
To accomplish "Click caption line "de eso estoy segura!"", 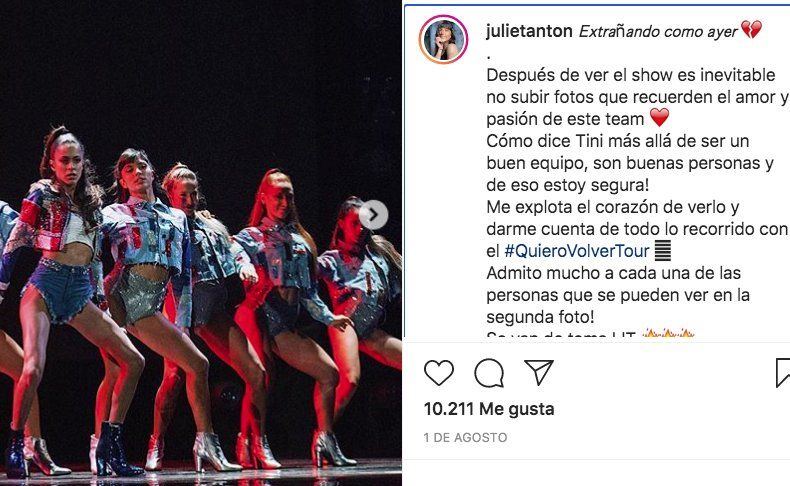I will [x=567, y=185].
